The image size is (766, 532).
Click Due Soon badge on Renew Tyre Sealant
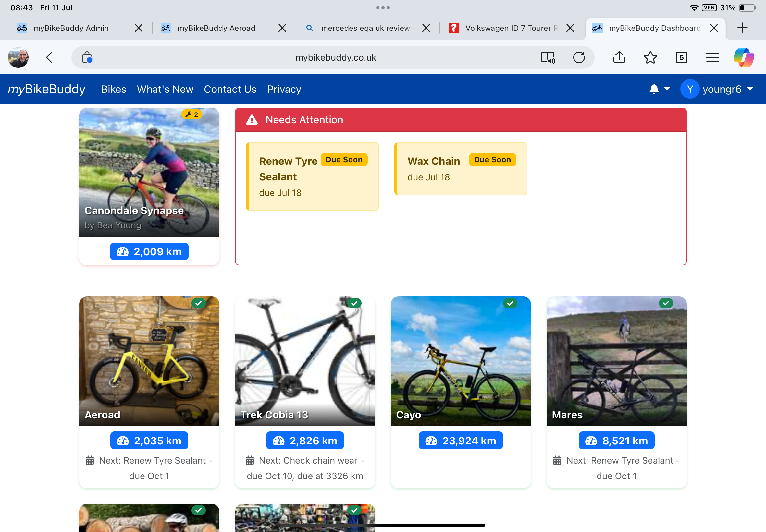pos(344,160)
